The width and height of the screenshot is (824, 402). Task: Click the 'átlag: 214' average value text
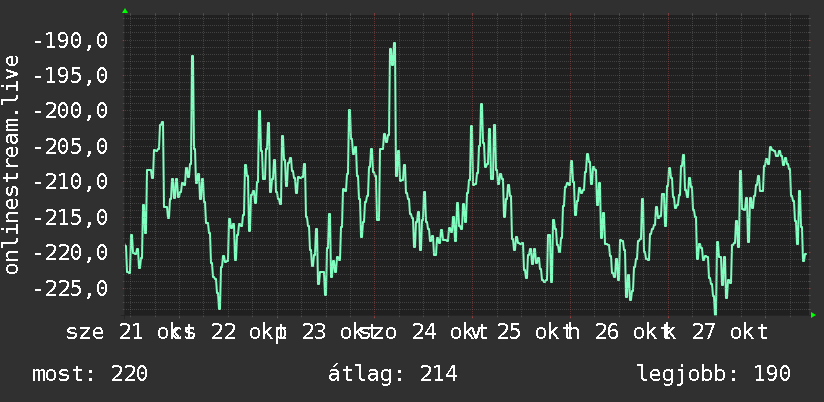393,374
